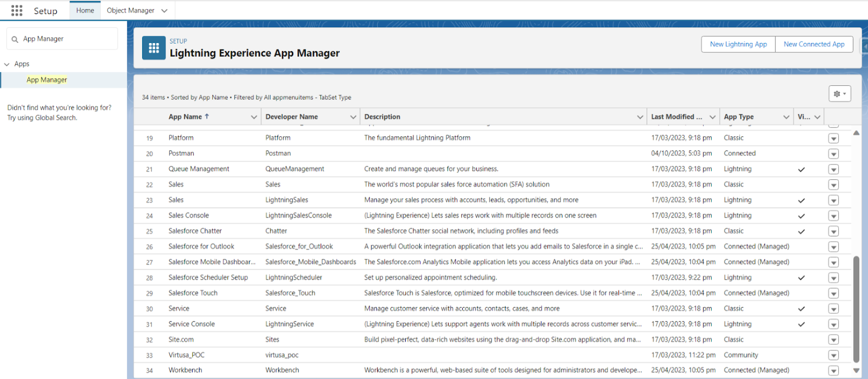Click the search magnifier icon in Quick Find
The image size is (868, 379).
[15, 39]
